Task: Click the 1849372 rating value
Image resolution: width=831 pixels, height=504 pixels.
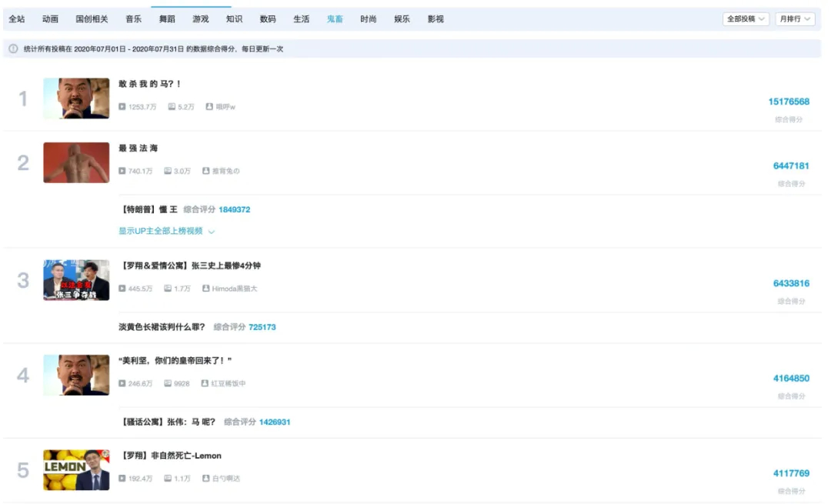Action: coord(234,209)
